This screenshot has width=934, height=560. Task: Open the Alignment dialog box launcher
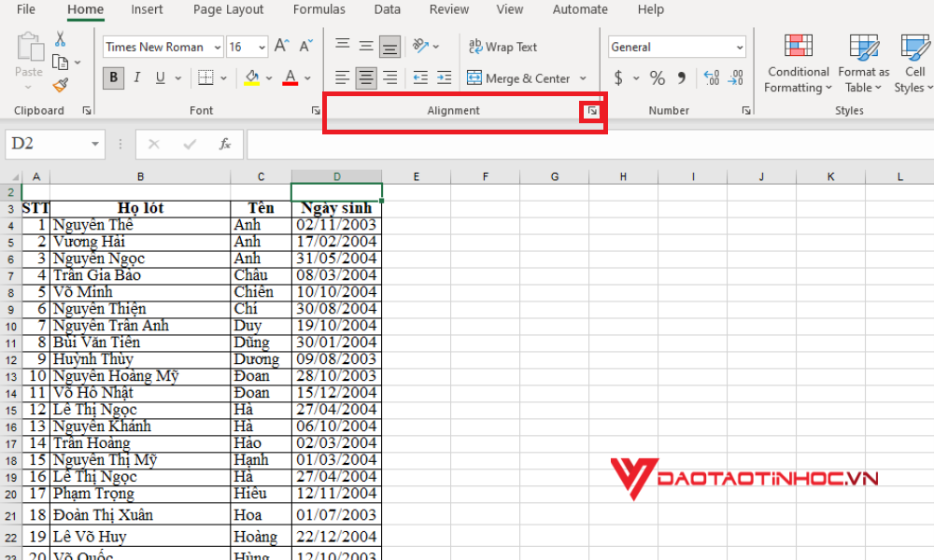click(x=591, y=110)
